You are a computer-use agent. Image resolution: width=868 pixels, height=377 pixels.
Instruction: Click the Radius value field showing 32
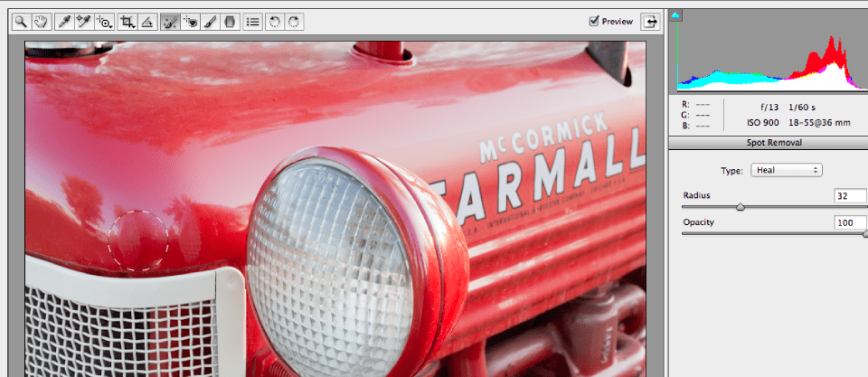click(x=850, y=195)
